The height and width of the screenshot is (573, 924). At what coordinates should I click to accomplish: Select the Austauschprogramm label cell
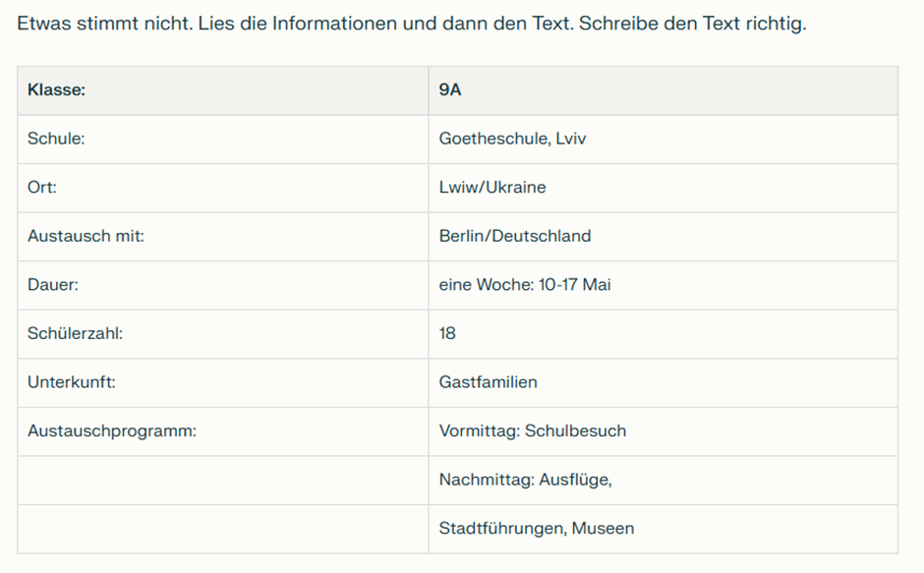[223, 431]
